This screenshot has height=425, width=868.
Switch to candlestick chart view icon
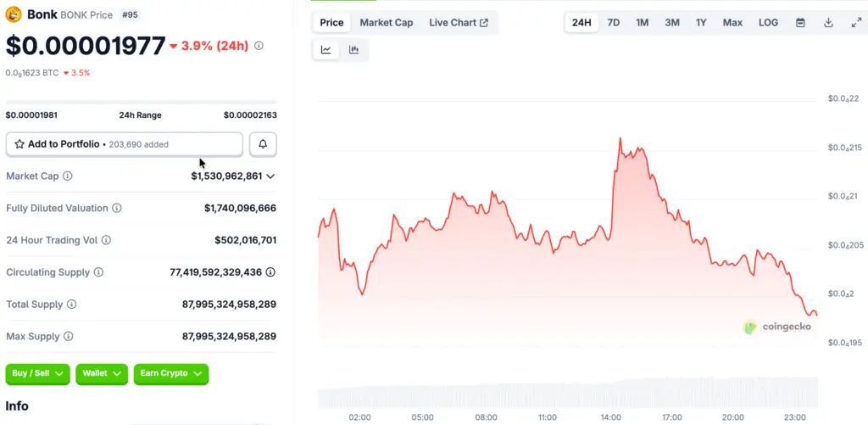353,50
